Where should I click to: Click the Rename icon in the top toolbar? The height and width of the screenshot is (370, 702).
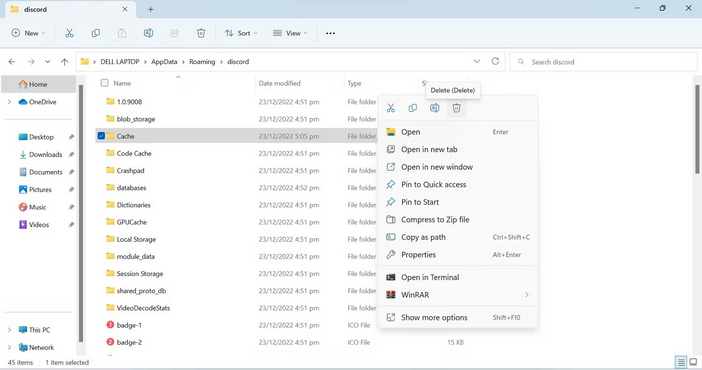(x=148, y=33)
